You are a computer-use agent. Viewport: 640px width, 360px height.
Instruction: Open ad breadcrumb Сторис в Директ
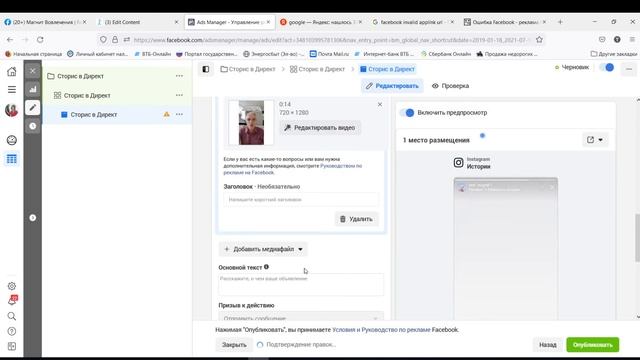[387, 69]
